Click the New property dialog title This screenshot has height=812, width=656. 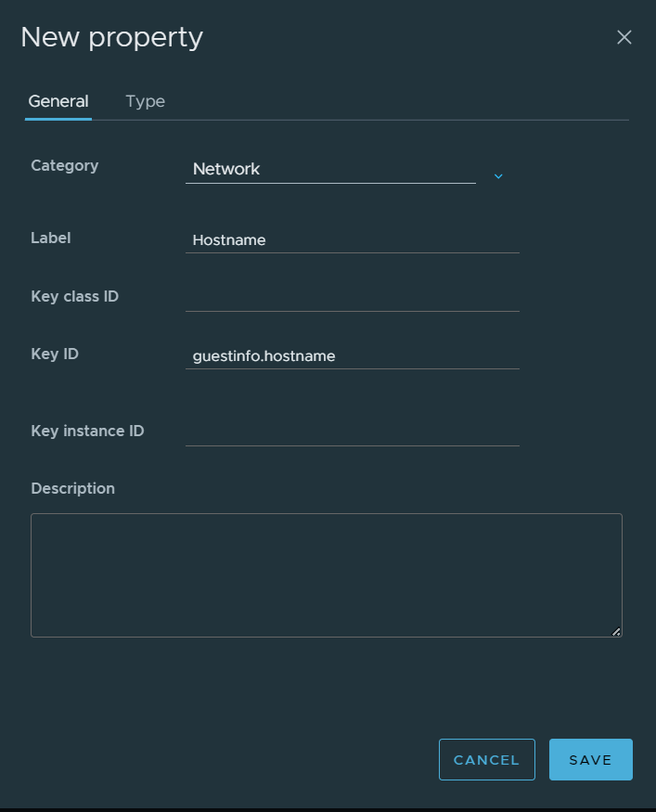coord(112,38)
